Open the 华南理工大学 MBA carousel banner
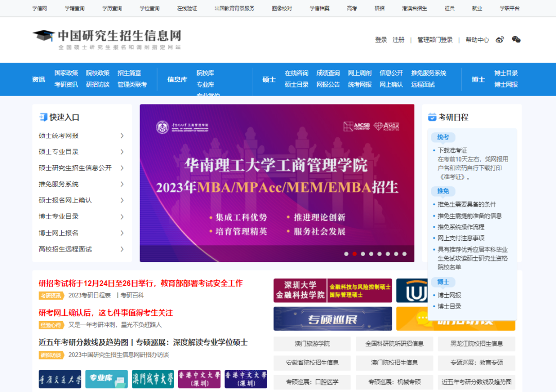Screen dimensions: 556x392 pos(277,183)
